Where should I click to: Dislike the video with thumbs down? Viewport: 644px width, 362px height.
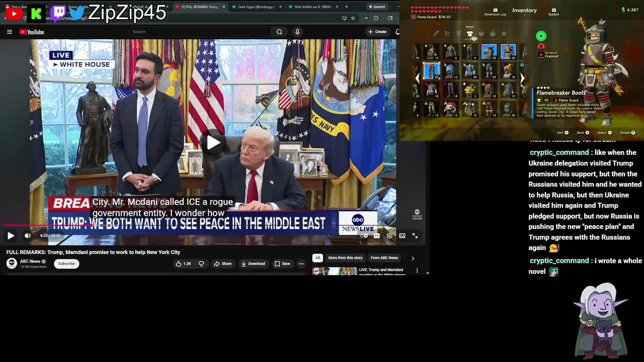coord(201,263)
